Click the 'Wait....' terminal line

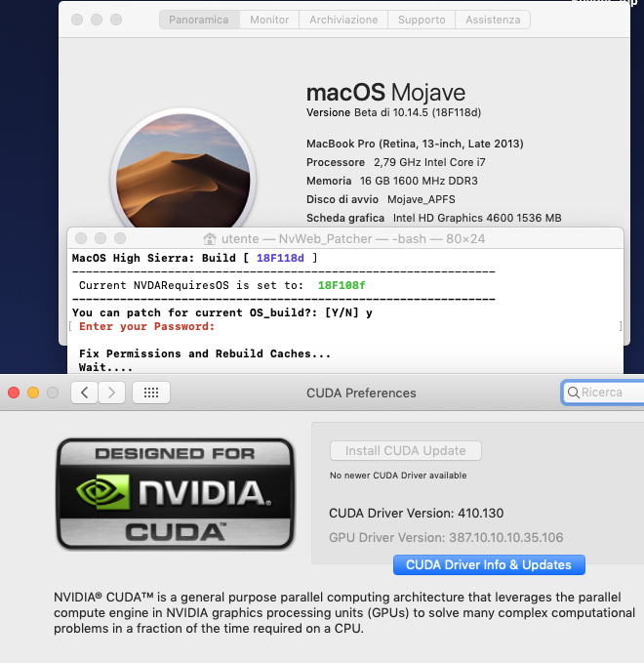(105, 367)
